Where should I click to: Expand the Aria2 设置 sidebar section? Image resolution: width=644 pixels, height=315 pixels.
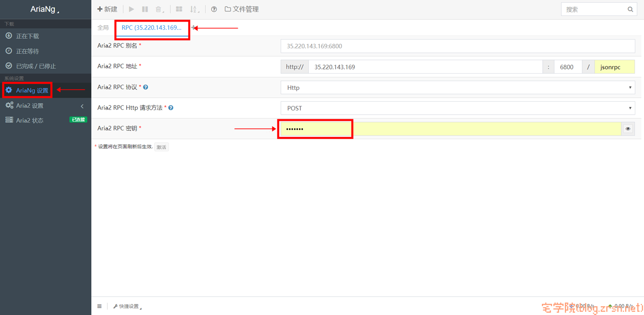(x=46, y=105)
